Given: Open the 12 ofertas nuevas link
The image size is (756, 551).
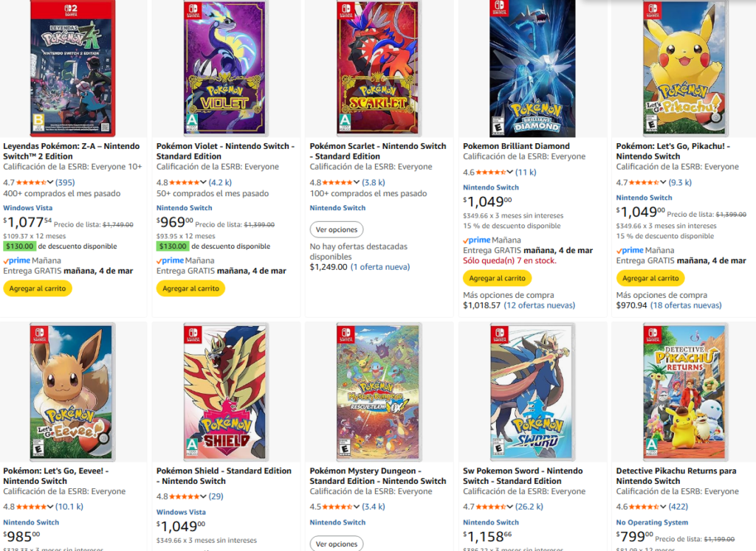Looking at the screenshot, I should (x=539, y=305).
